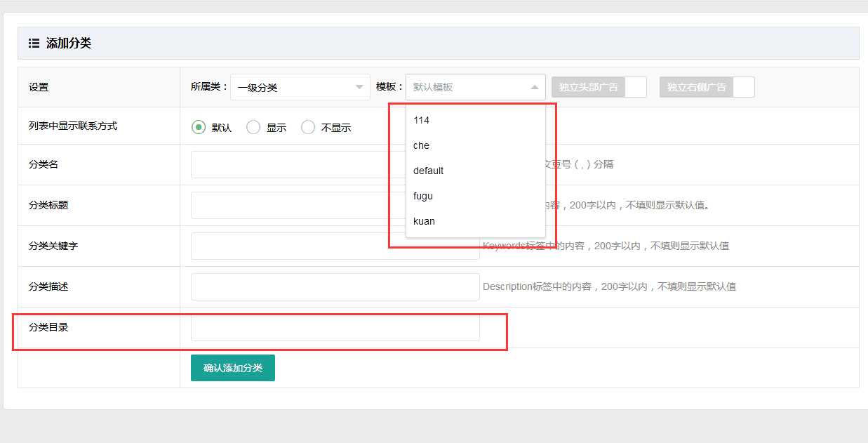Open the 所属类 一级分类 dropdown

(x=300, y=87)
